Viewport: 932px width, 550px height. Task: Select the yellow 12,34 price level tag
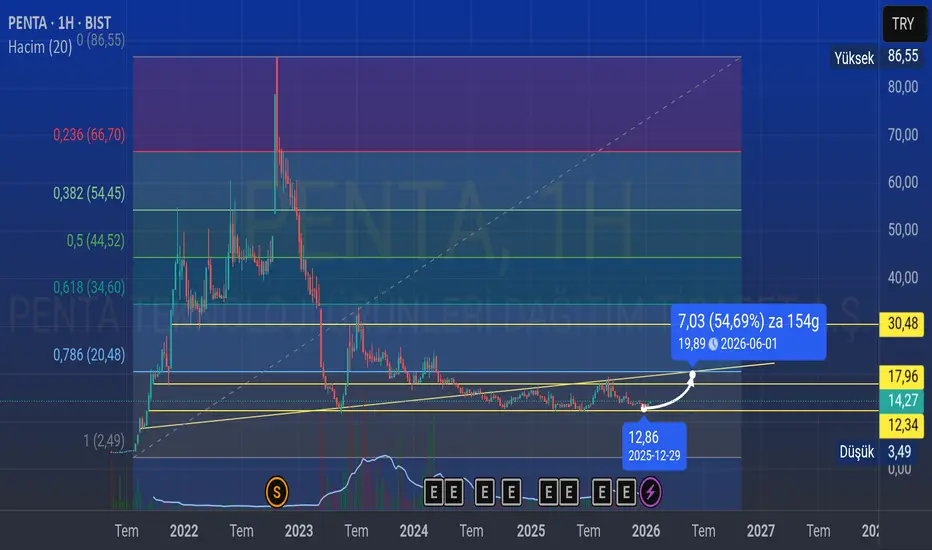click(x=902, y=425)
